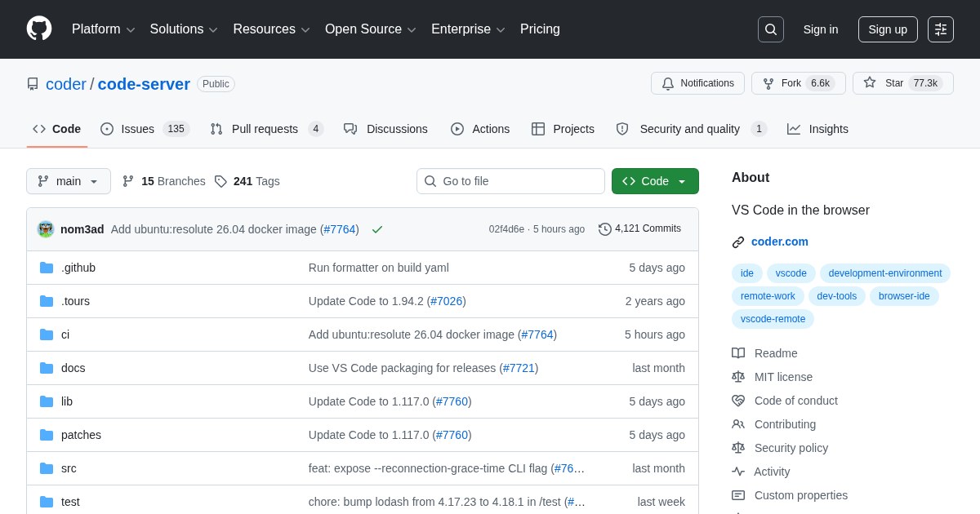This screenshot has height=514, width=980.
Task: Open the patches folder
Action: click(x=81, y=435)
